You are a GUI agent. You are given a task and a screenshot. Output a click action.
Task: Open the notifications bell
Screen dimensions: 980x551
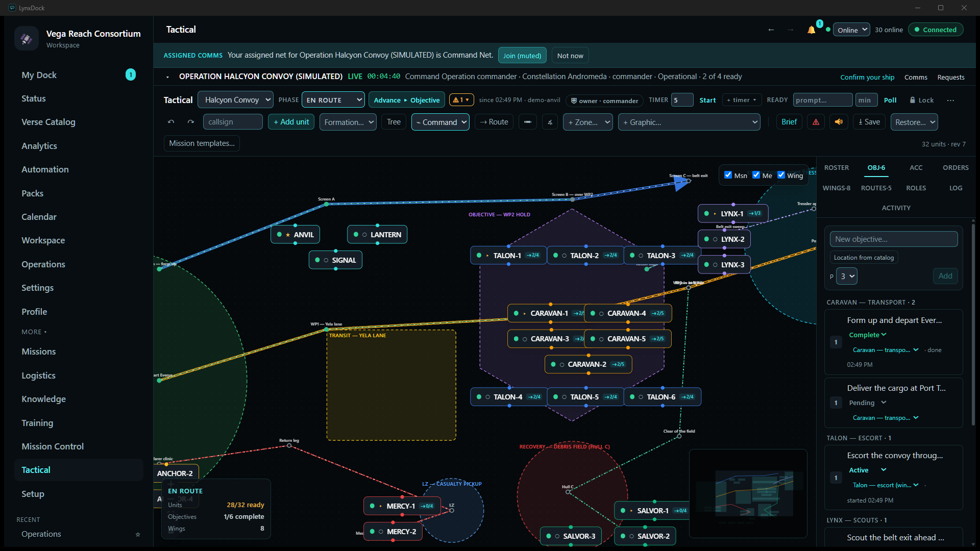click(811, 30)
